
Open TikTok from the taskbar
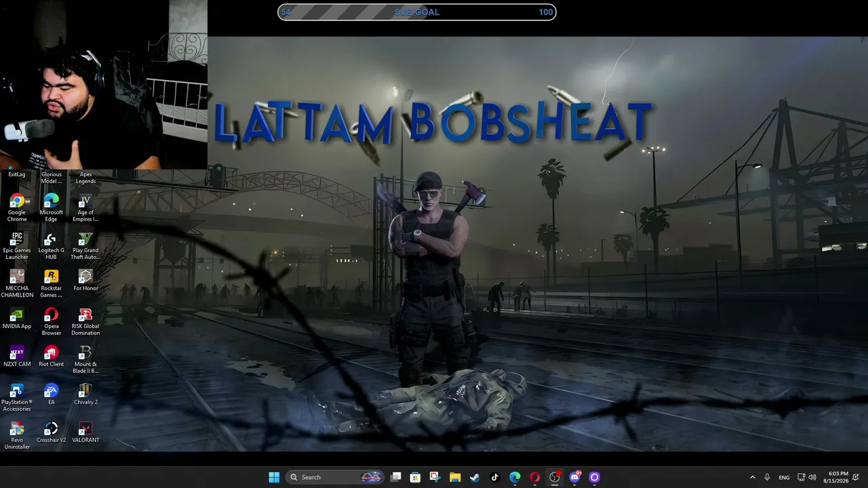(x=494, y=477)
